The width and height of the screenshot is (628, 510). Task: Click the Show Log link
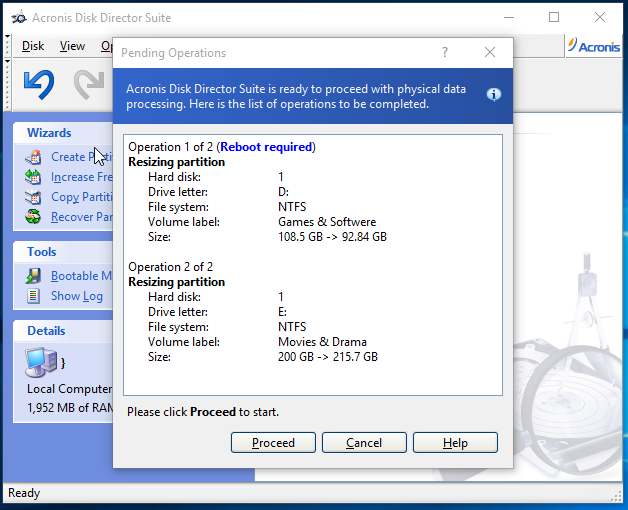pyautogui.click(x=77, y=296)
